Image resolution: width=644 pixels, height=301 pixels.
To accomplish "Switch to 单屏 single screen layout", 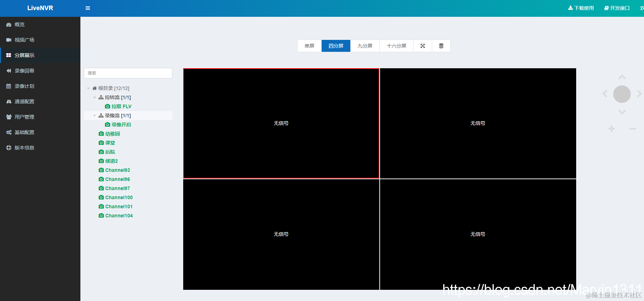I will [309, 46].
